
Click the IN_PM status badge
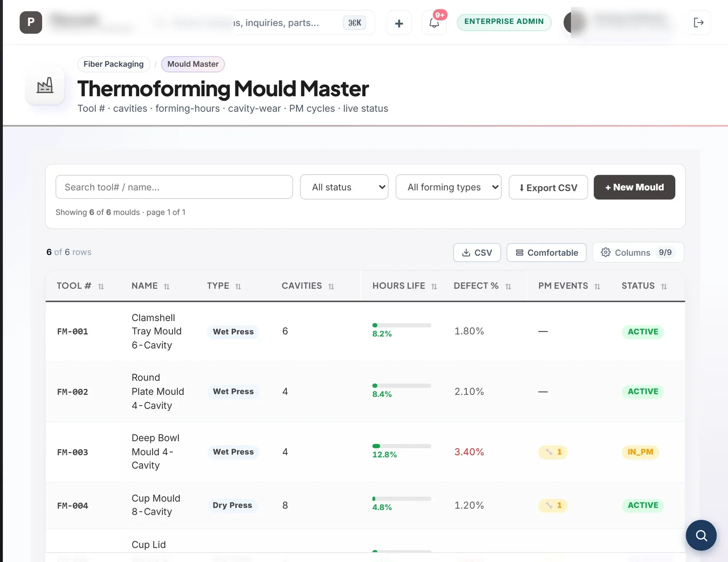coord(640,452)
